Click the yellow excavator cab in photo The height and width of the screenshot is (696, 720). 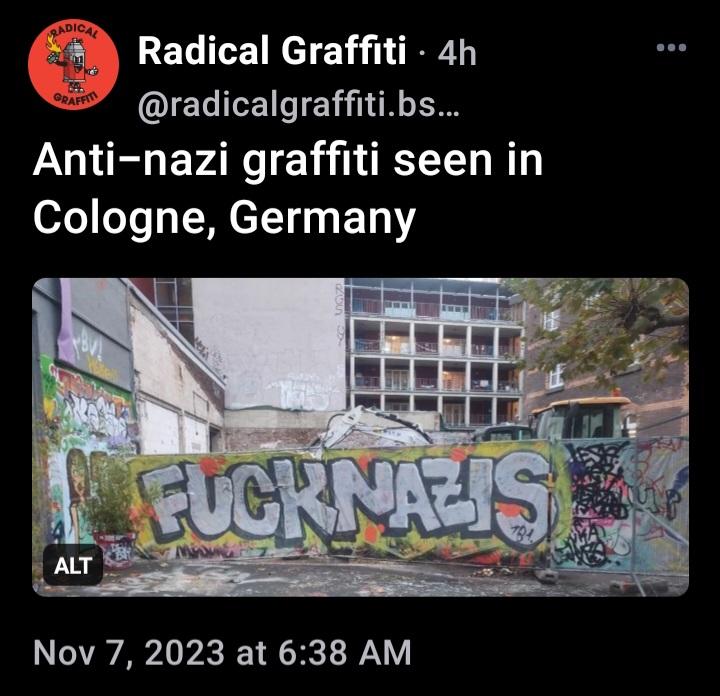581,417
